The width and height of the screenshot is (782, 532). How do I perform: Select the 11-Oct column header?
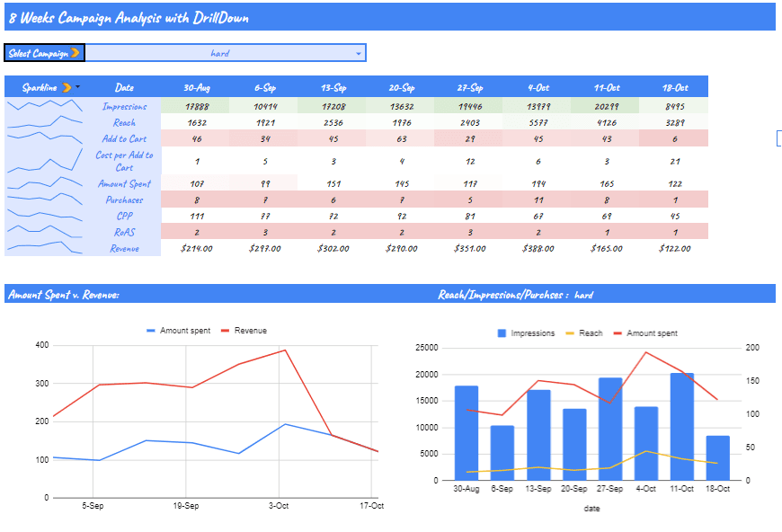607,88
